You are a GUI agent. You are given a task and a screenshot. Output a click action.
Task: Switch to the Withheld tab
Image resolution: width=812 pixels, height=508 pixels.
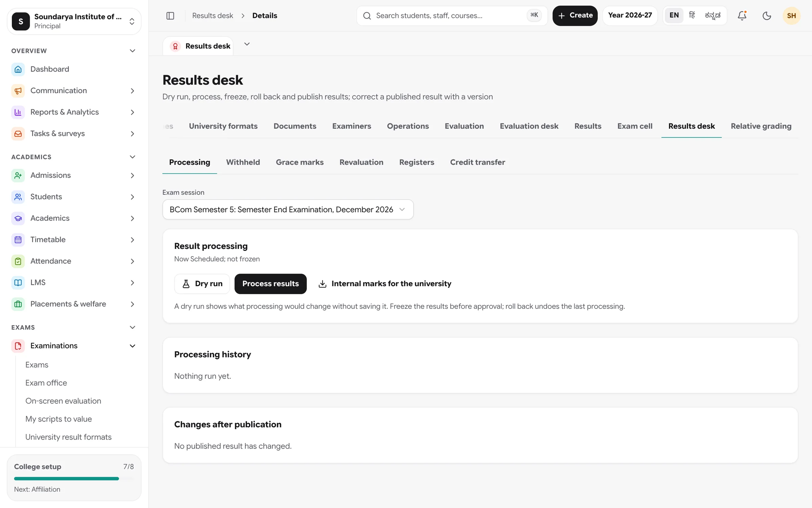click(243, 162)
